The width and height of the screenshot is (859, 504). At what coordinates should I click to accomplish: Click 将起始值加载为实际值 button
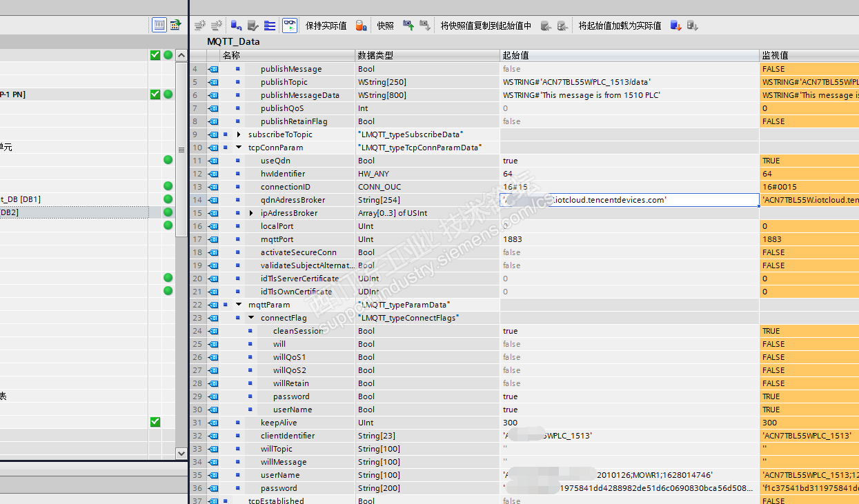pyautogui.click(x=620, y=26)
